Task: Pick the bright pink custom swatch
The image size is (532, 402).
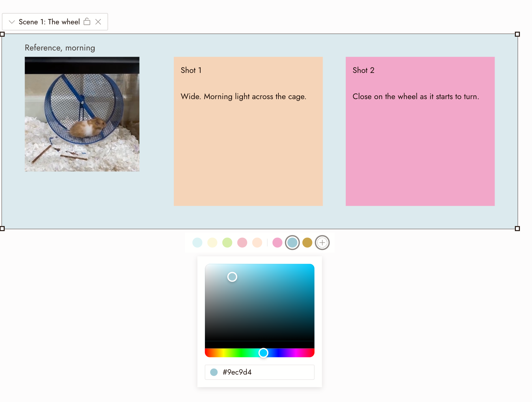Action: click(278, 242)
